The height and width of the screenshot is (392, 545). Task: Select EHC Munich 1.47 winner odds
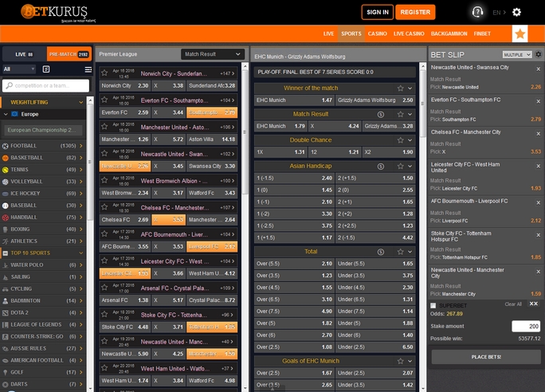pyautogui.click(x=294, y=100)
